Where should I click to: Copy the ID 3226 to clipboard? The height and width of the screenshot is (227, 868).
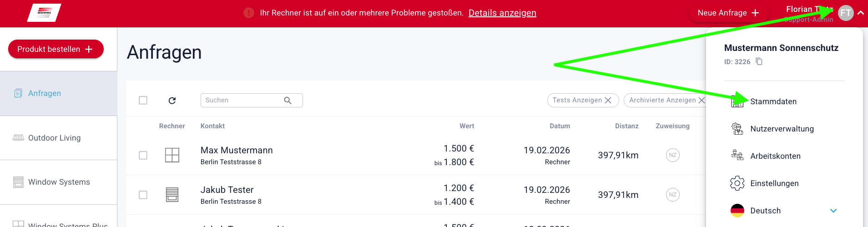759,61
